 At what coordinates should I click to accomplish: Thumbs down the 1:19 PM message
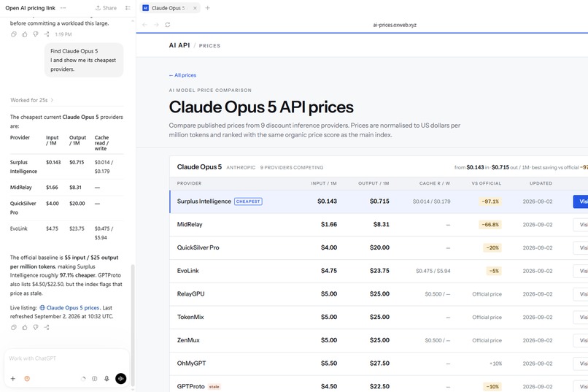tap(36, 34)
